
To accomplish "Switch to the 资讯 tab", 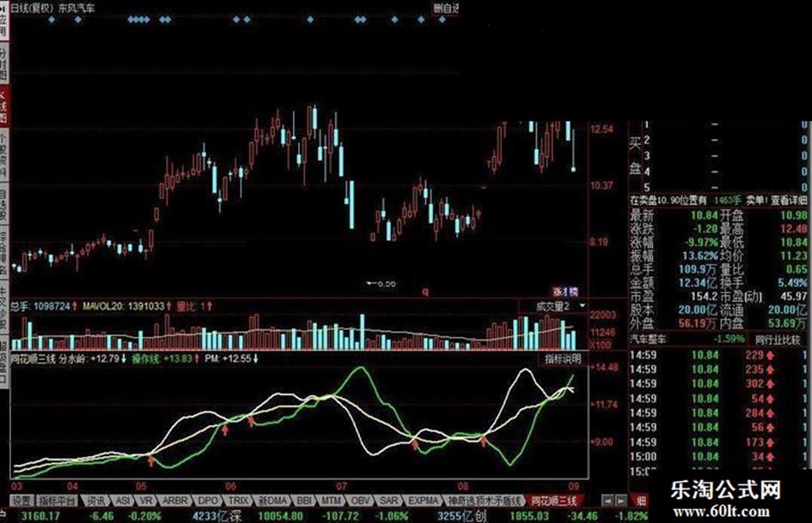I will (95, 501).
